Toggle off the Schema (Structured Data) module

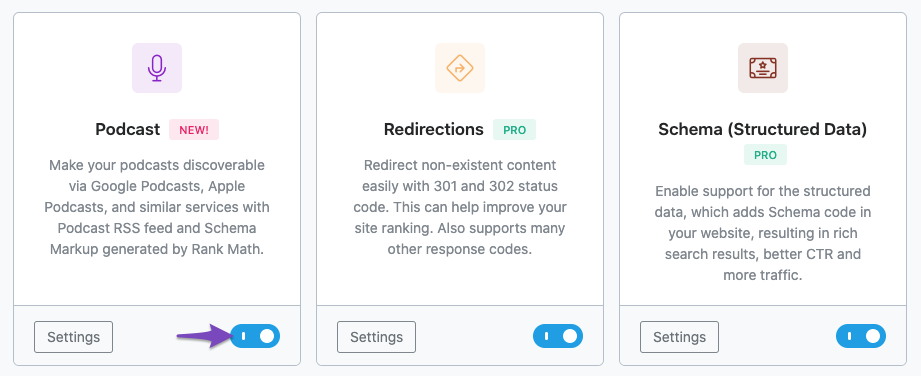[x=861, y=336]
